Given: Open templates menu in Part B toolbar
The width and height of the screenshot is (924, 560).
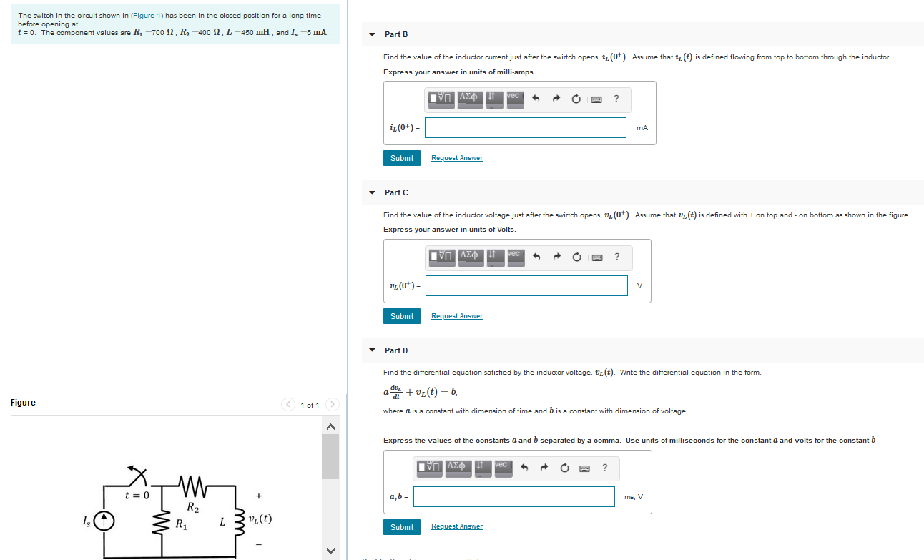Looking at the screenshot, I should click(441, 99).
